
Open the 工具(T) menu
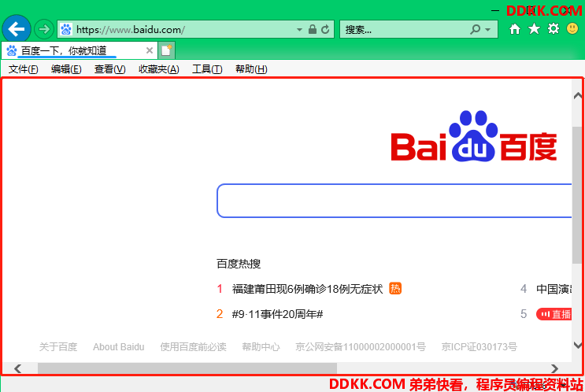(207, 69)
